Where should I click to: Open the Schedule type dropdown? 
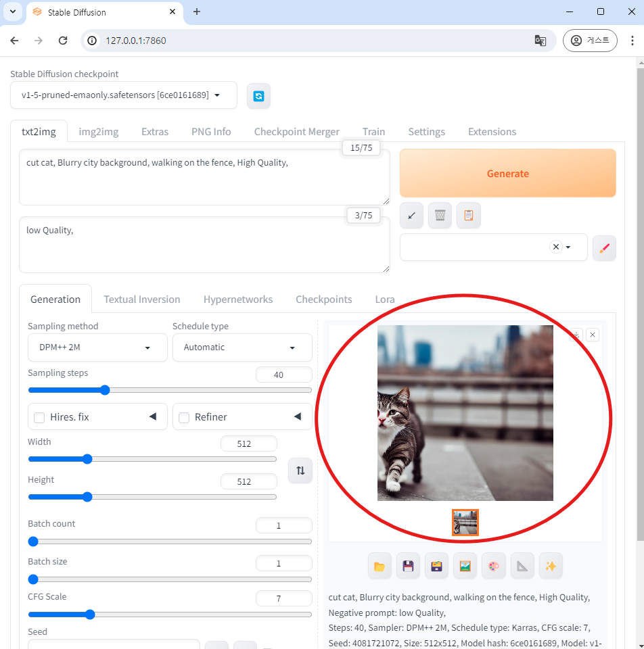click(x=242, y=347)
